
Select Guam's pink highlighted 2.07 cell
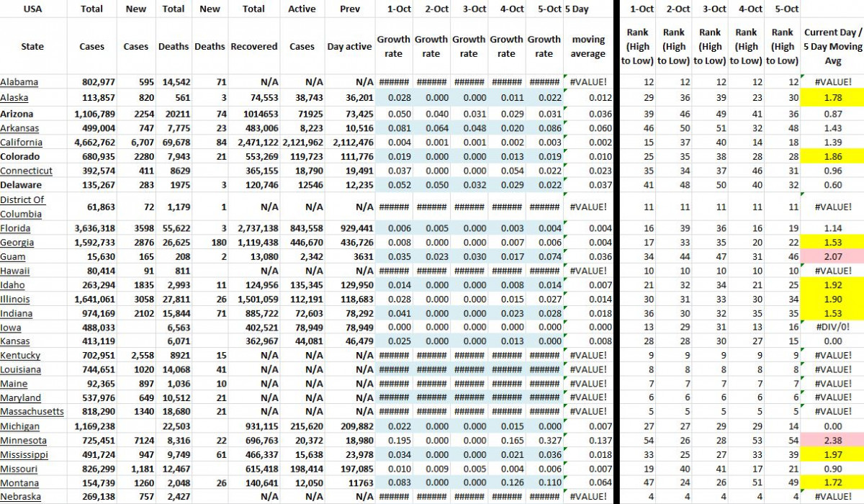[832, 256]
